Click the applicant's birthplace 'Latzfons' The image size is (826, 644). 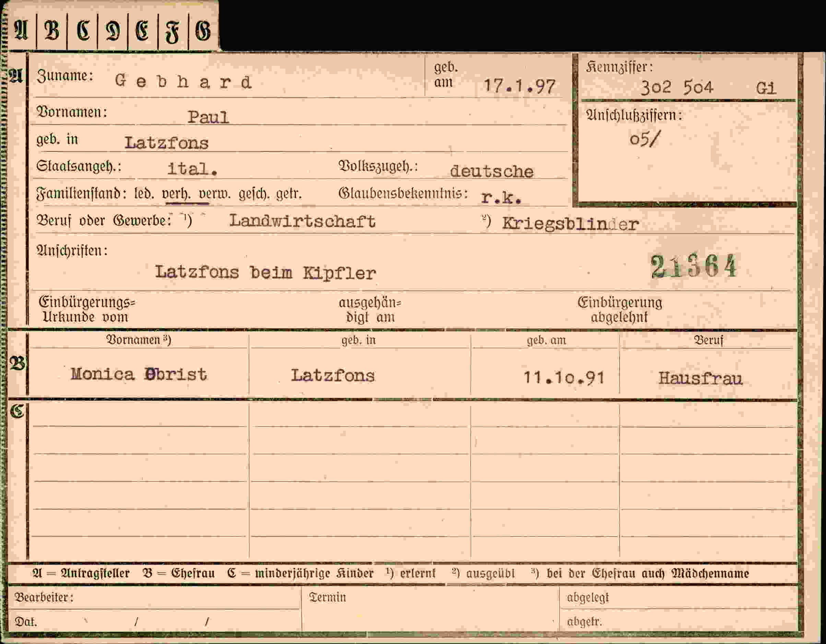[166, 143]
